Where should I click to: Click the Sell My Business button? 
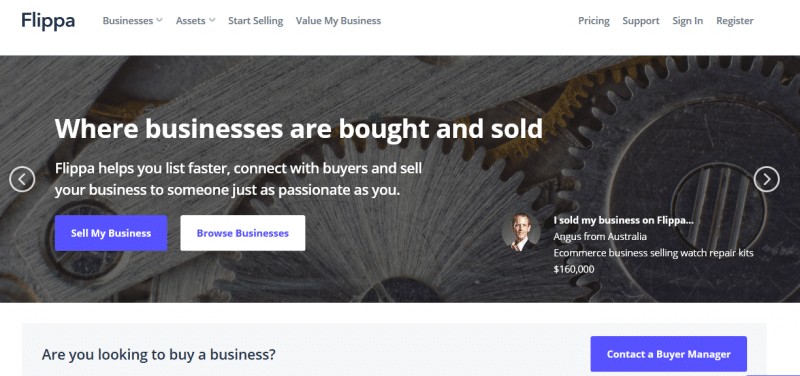point(111,233)
